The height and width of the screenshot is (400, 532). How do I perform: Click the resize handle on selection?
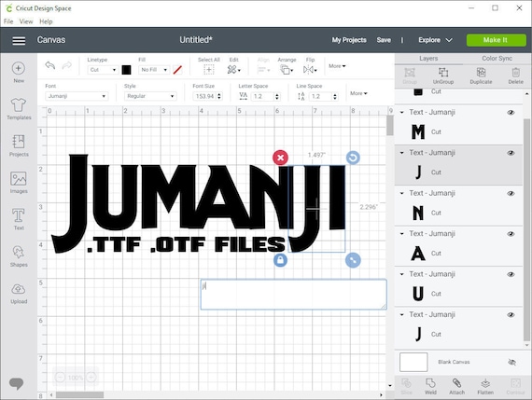tap(353, 260)
